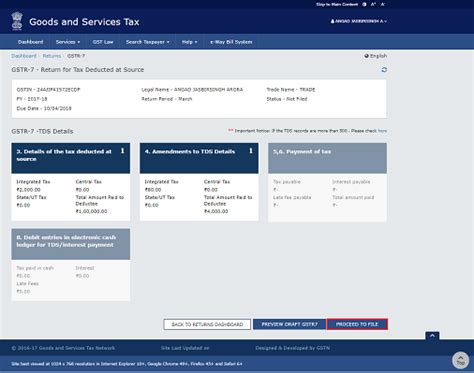Click the Legal Name text in info card
This screenshot has width=474, height=373.
(192, 90)
